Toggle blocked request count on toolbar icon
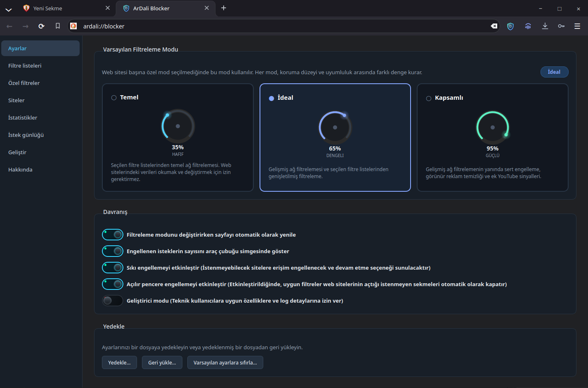Screen dimensions: 588x388 coord(113,251)
